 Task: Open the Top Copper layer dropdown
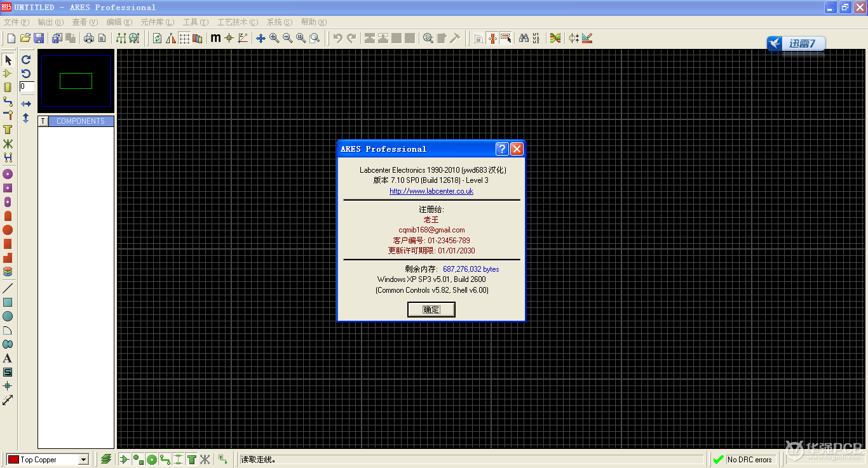[83, 460]
